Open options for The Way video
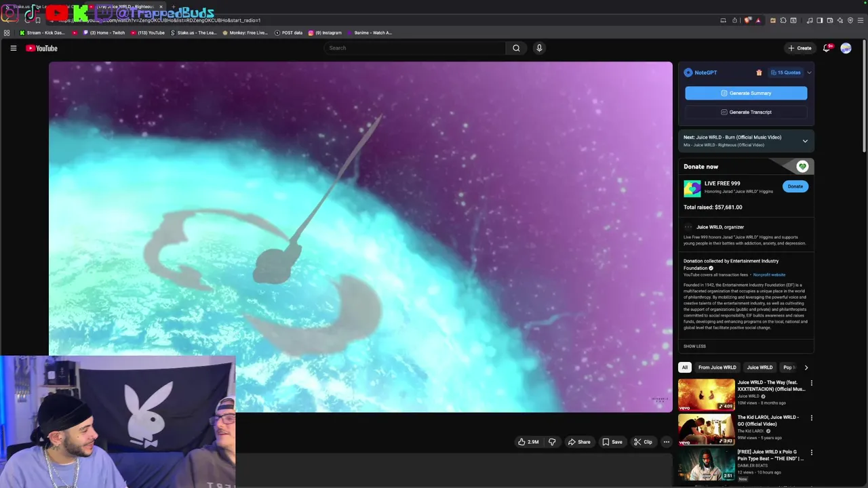The height and width of the screenshot is (488, 868). pos(811,383)
